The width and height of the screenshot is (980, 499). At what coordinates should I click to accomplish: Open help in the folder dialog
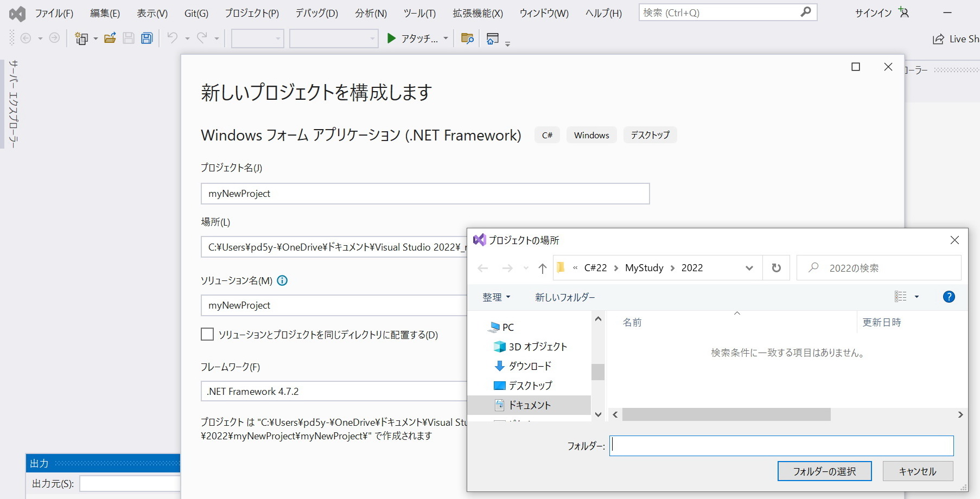(949, 297)
